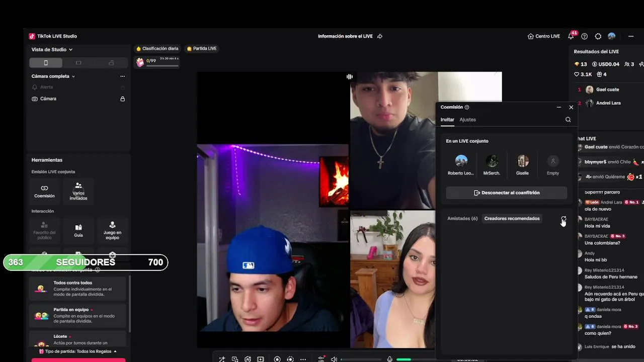Click chat message 'Saludos de Peru hermane'
The image size is (644, 362).
[x=611, y=277]
